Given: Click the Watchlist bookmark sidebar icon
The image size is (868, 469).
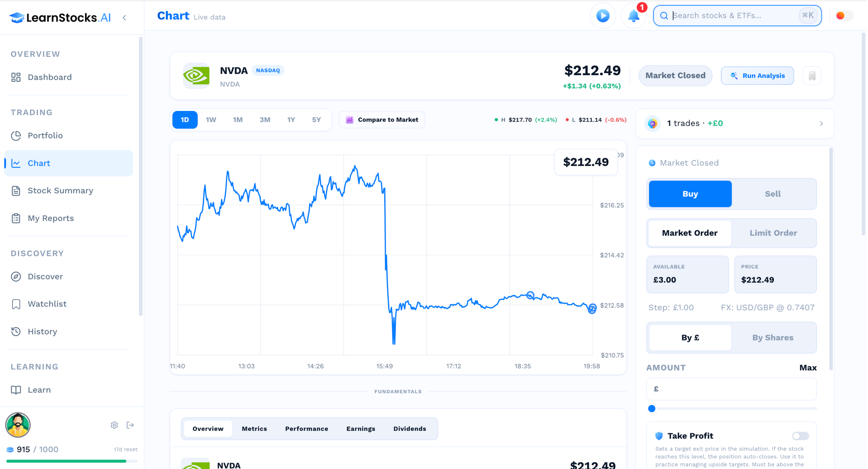Looking at the screenshot, I should pyautogui.click(x=16, y=304).
